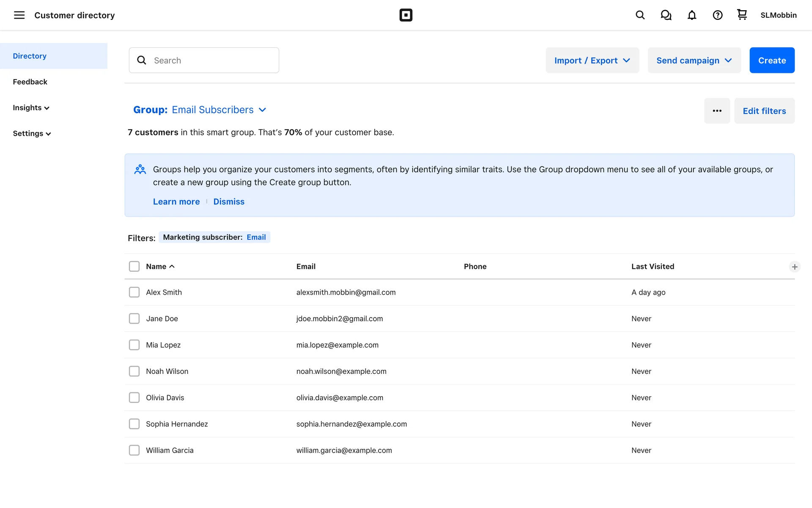Expand the Insights sidebar menu
Image resolution: width=812 pixels, height=508 pixels.
point(31,108)
